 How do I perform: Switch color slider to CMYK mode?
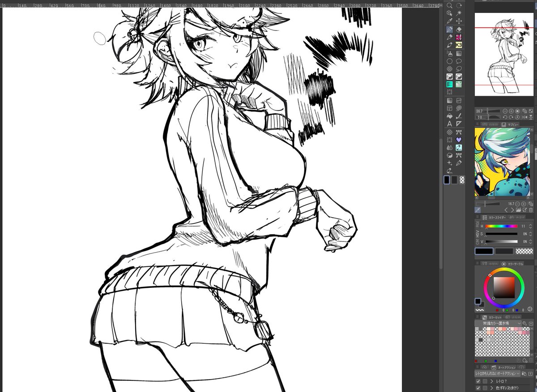click(477, 242)
